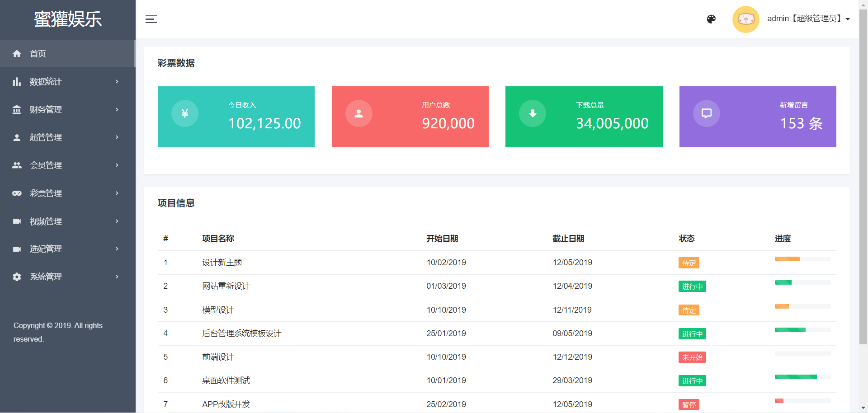The image size is (868, 413).
Task: Click the bar chart icon beside 数据统计
Action: (17, 82)
